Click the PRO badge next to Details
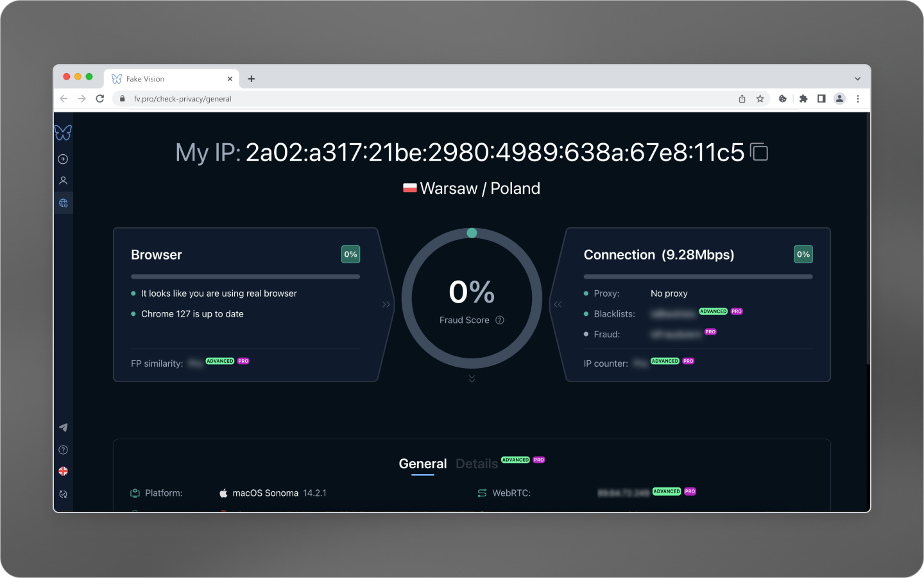 pyautogui.click(x=538, y=460)
